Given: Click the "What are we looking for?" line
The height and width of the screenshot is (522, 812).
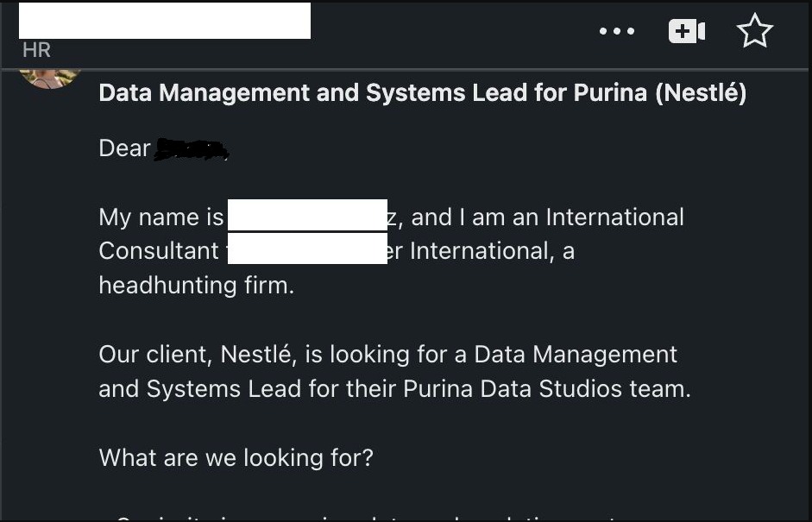Looking at the screenshot, I should [236, 457].
